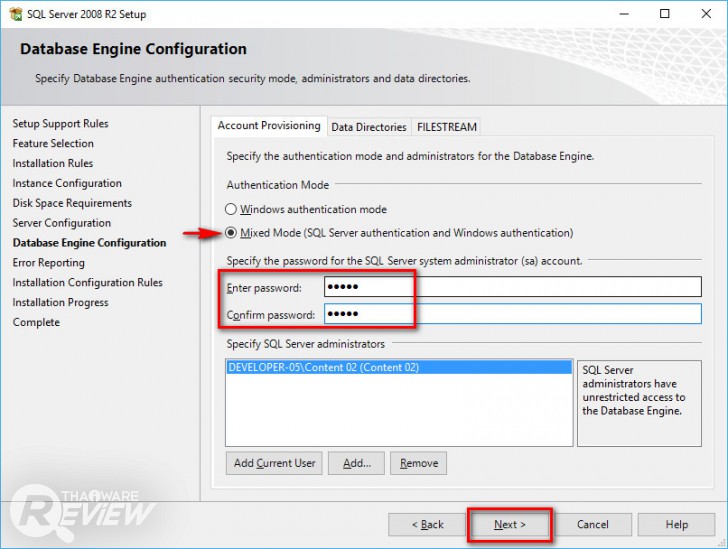Select DEVELOPER-05\Content 02 administrator entry
Viewport: 728px width, 549px height.
point(399,367)
